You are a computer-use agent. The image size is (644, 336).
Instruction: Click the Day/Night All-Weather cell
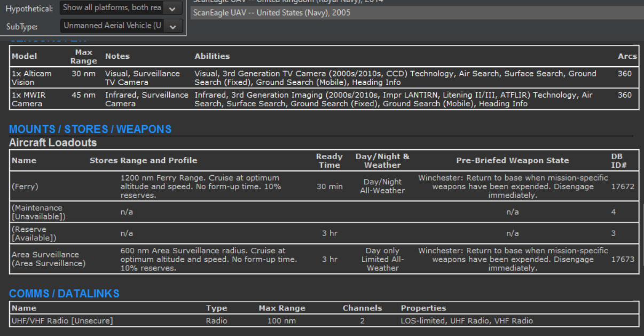click(382, 186)
